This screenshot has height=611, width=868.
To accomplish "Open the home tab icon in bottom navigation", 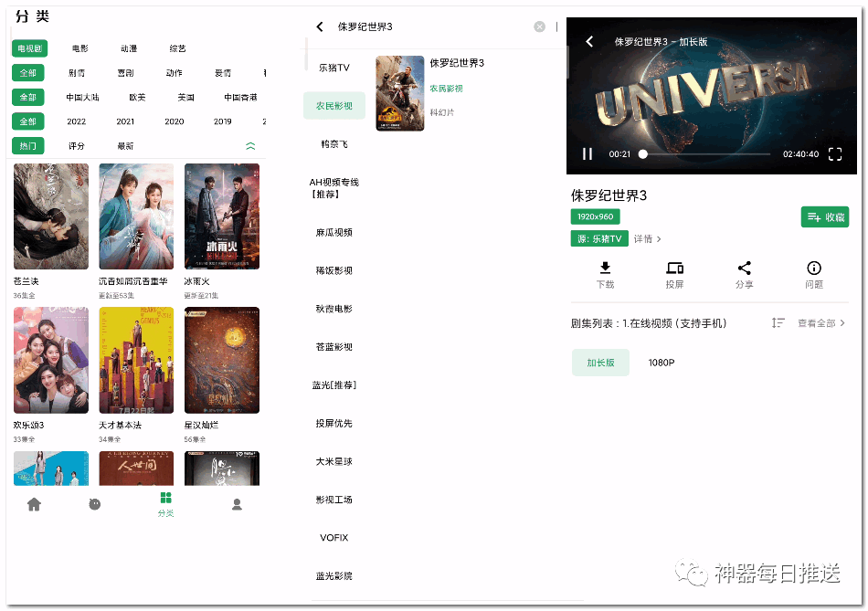I will click(35, 504).
